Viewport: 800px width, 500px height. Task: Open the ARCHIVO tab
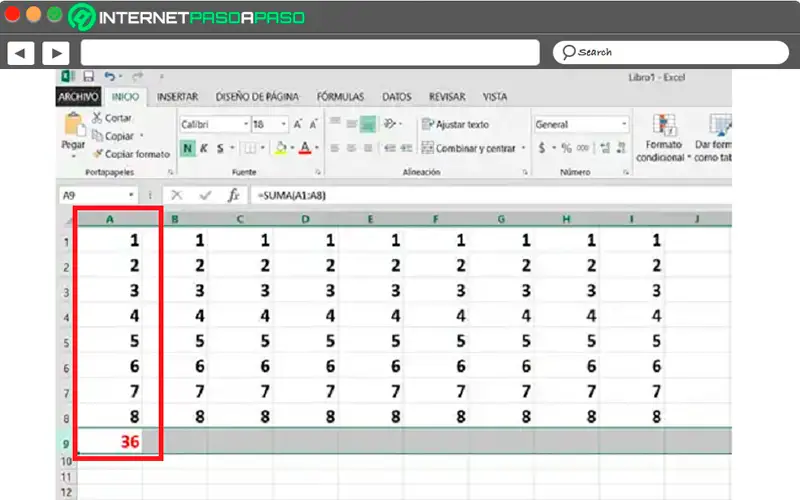coord(78,96)
